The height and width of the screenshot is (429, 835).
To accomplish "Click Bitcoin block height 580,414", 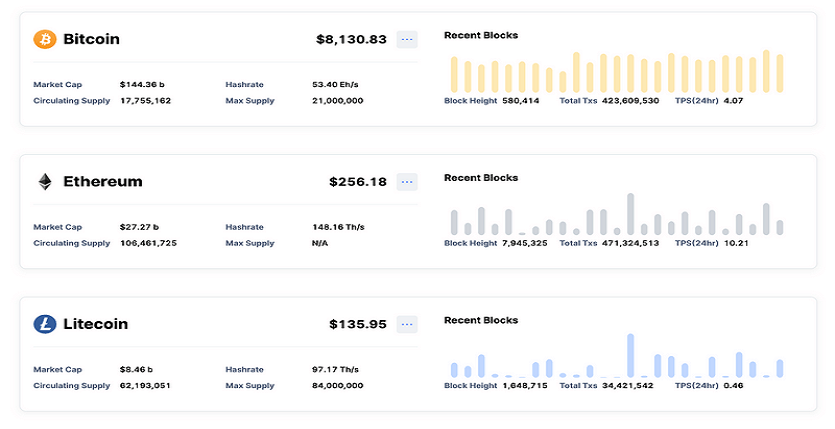I will tap(521, 101).
